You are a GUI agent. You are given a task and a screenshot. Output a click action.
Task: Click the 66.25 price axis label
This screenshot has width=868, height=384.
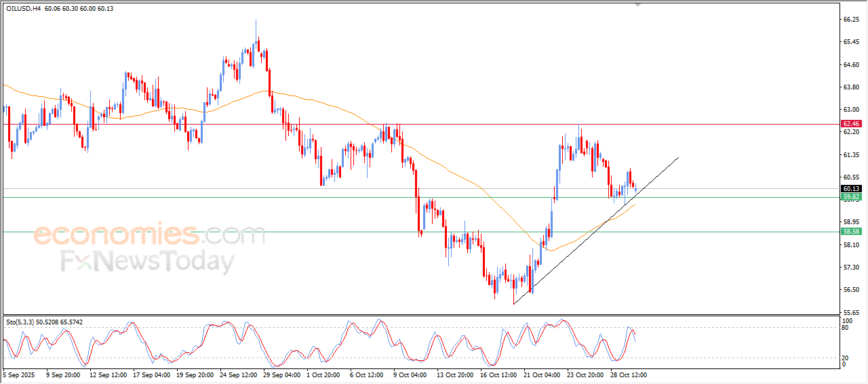tap(850, 20)
